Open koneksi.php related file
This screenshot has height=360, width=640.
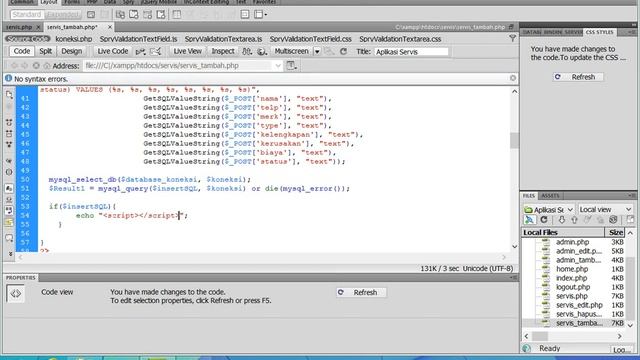[x=73, y=39]
